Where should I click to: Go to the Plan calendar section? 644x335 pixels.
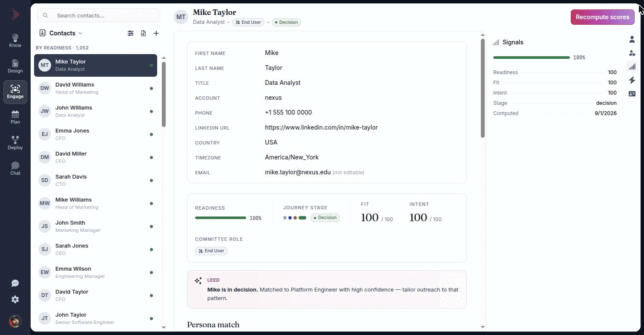15,118
